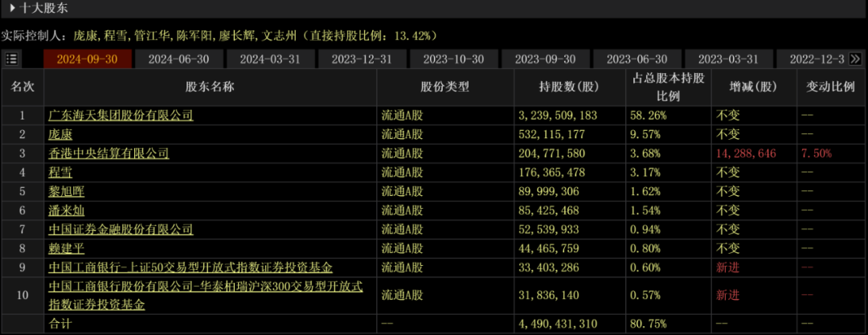The height and width of the screenshot is (335, 868).
Task: Show more dates with the double-arrow button
Action: click(x=854, y=59)
